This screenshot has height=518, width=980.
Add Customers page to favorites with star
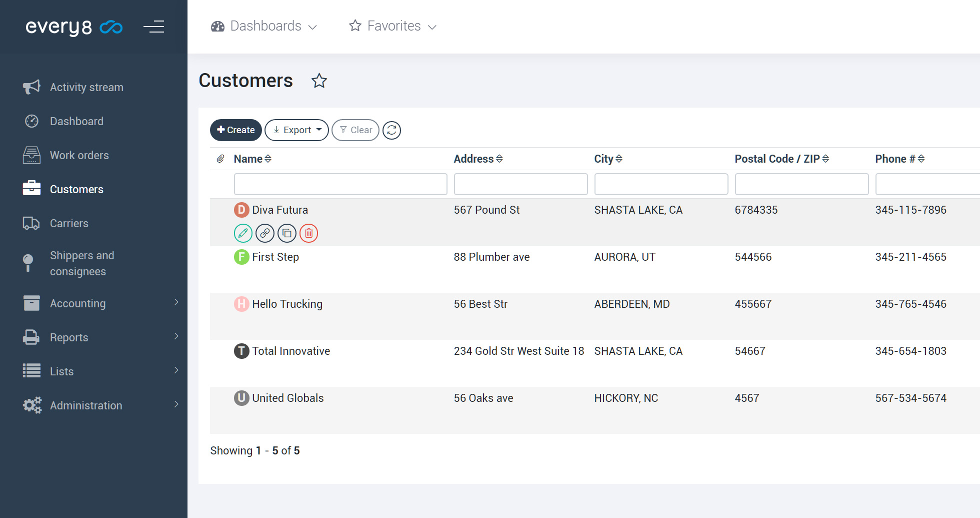coord(319,81)
